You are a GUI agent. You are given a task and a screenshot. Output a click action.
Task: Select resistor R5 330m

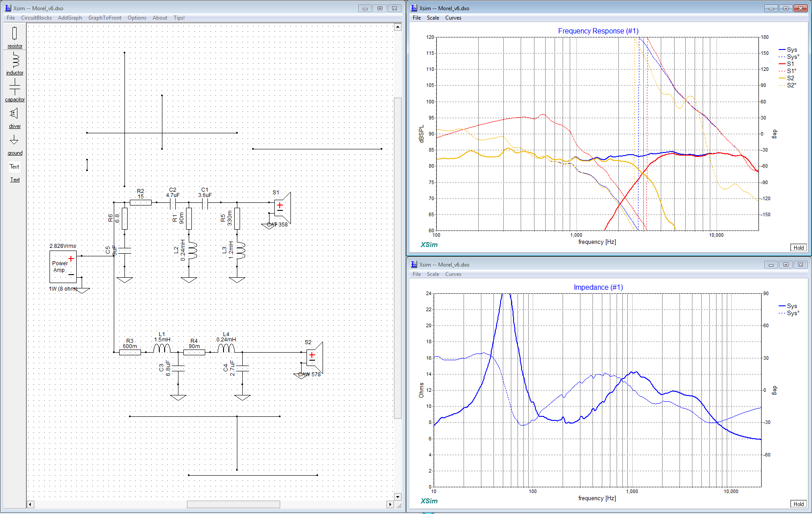coord(237,218)
